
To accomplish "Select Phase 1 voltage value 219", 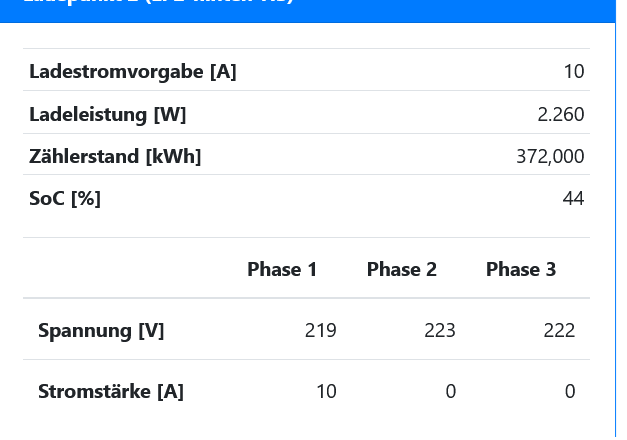I will coord(320,330).
